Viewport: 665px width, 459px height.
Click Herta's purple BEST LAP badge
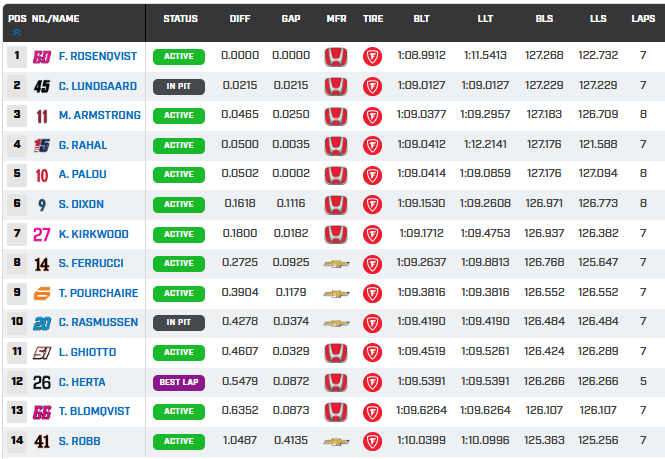[179, 382]
